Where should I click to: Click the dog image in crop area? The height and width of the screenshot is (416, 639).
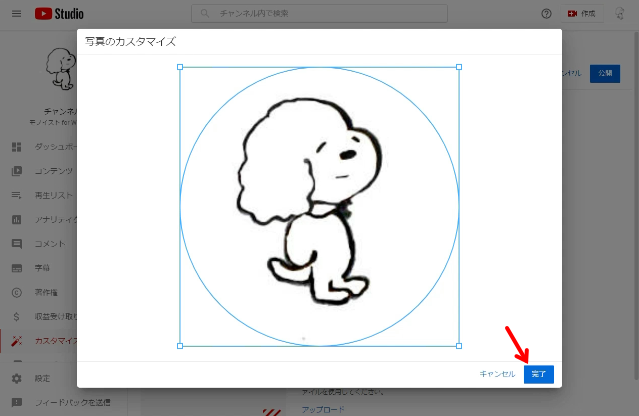pyautogui.click(x=310, y=202)
